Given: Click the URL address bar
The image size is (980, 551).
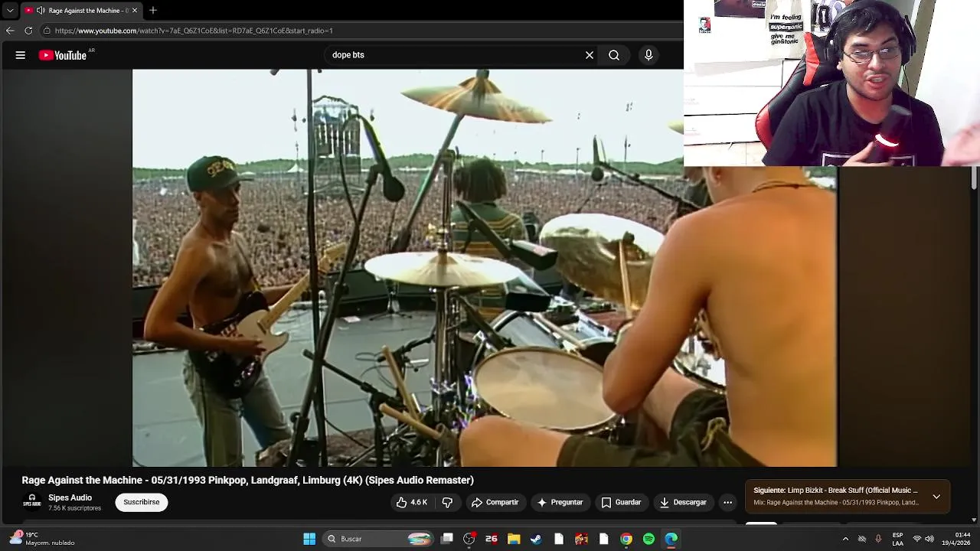Looking at the screenshot, I should click(360, 31).
